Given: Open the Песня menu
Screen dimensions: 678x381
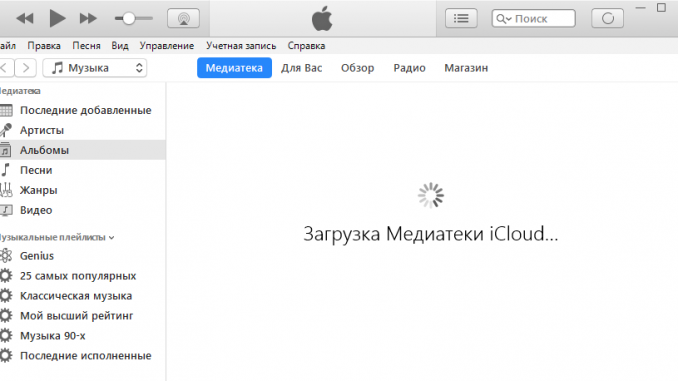Looking at the screenshot, I should point(86,46).
